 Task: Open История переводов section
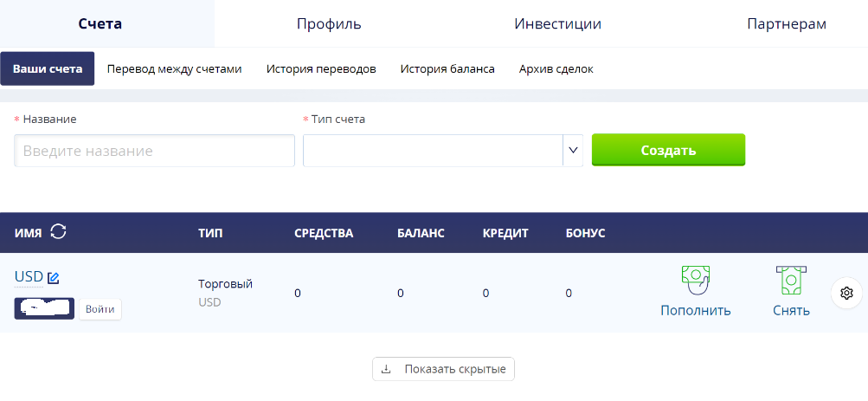pyautogui.click(x=321, y=69)
